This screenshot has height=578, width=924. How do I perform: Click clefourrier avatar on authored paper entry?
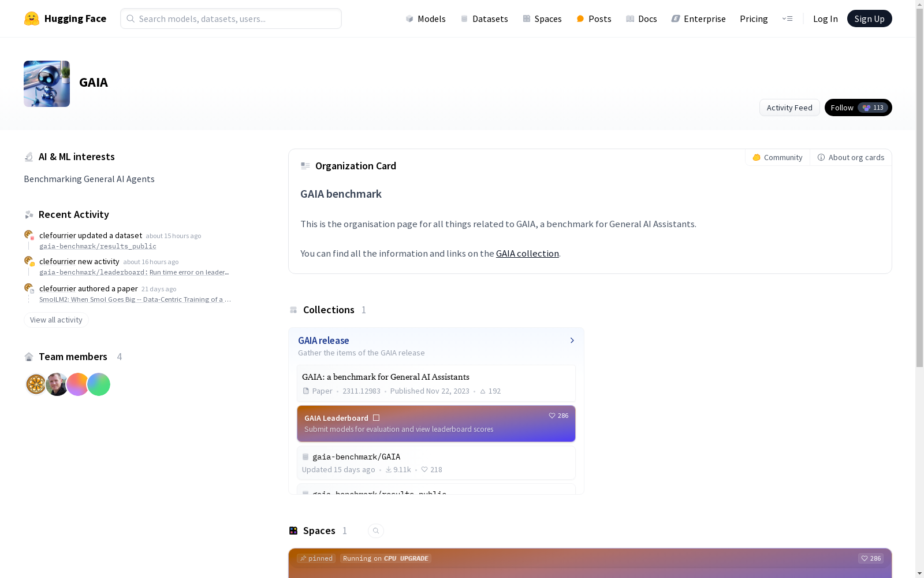(x=29, y=288)
